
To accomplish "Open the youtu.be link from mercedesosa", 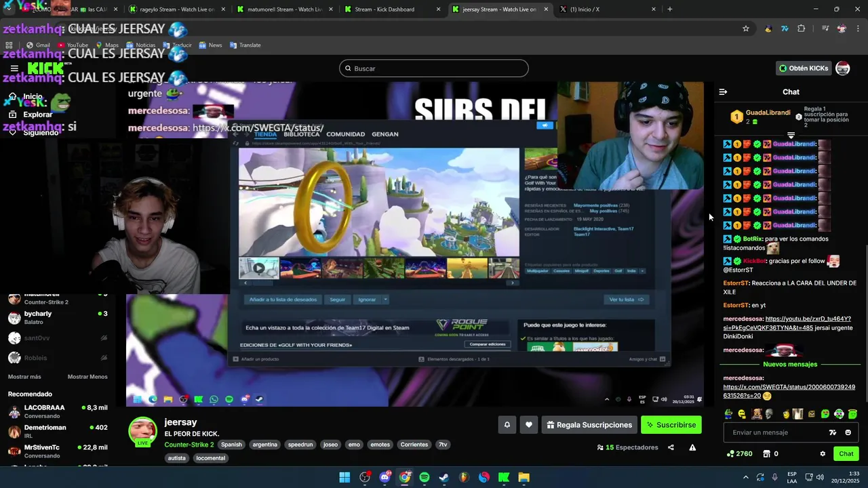I will point(787,323).
